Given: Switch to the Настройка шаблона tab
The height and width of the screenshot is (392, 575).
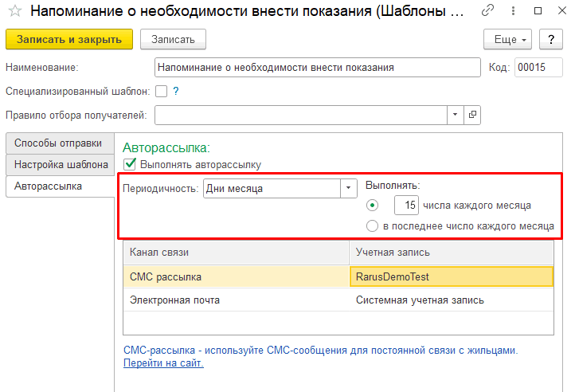Looking at the screenshot, I should pos(61,164).
